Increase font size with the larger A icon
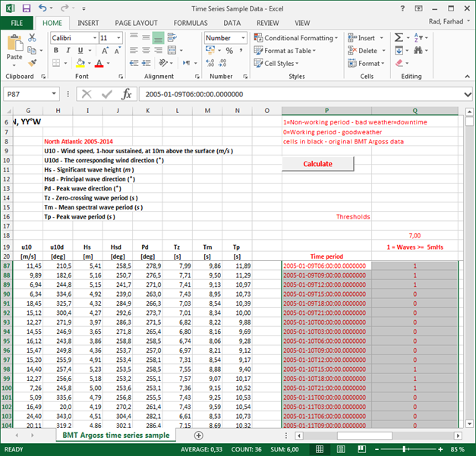The image size is (476, 456). (105, 50)
